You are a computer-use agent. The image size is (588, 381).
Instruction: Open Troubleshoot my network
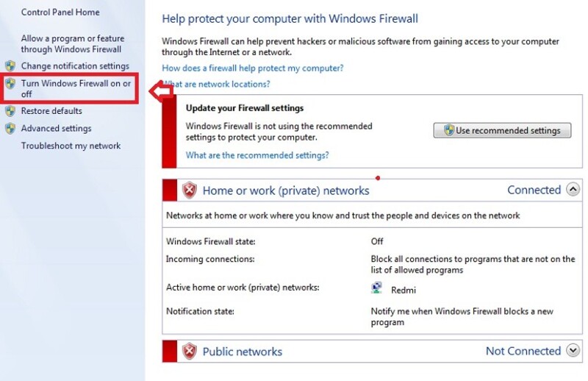(71, 146)
